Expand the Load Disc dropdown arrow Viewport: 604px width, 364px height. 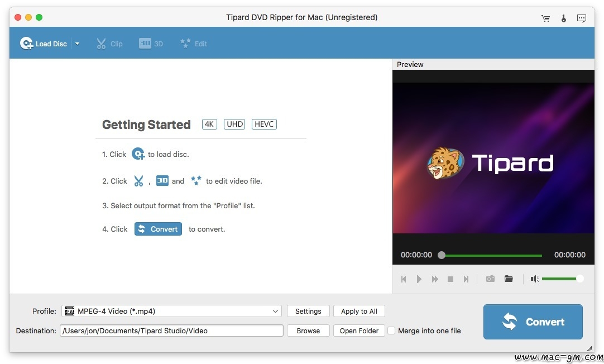(x=78, y=44)
